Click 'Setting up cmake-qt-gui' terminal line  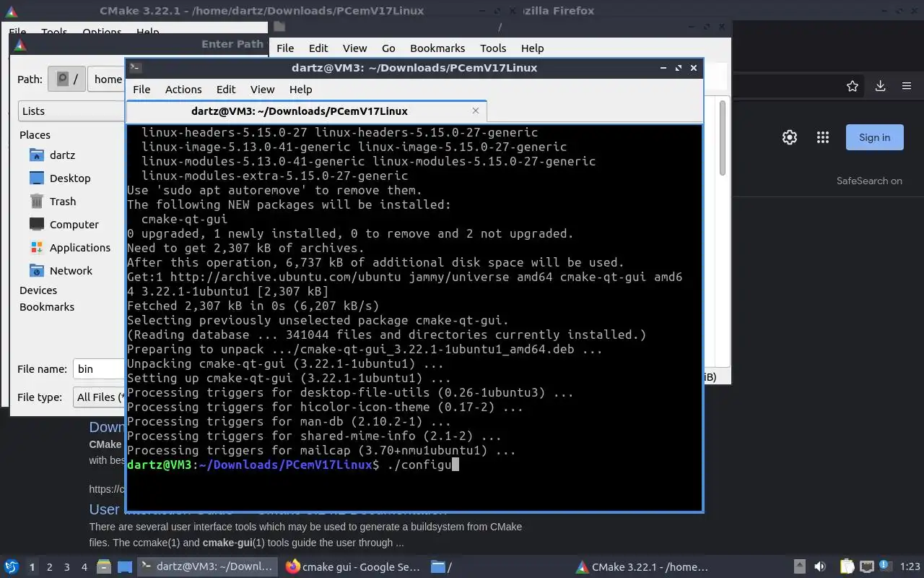click(x=289, y=378)
